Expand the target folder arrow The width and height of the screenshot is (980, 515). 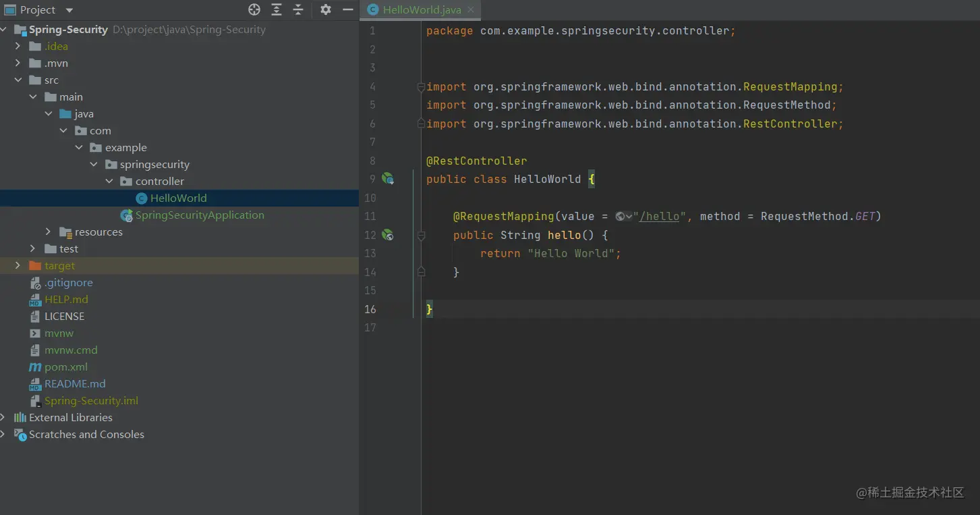point(18,266)
